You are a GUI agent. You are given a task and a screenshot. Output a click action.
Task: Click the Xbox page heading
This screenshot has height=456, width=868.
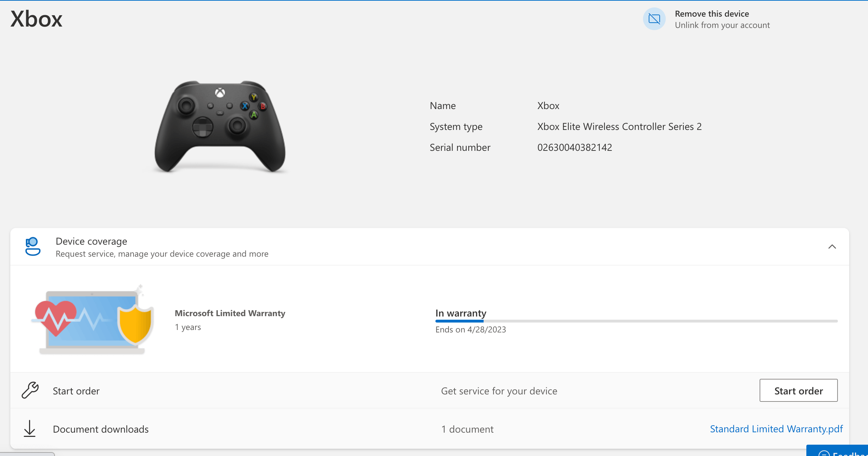[36, 19]
